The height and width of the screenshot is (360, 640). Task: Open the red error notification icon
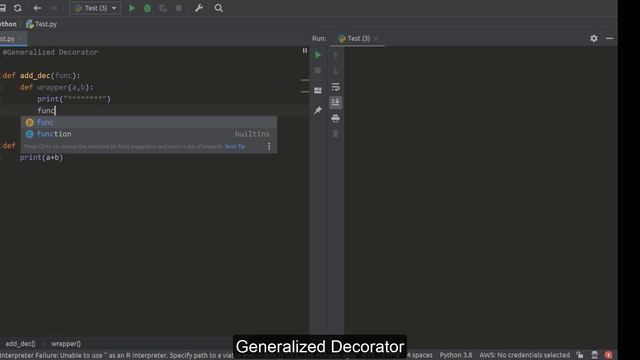point(608,355)
